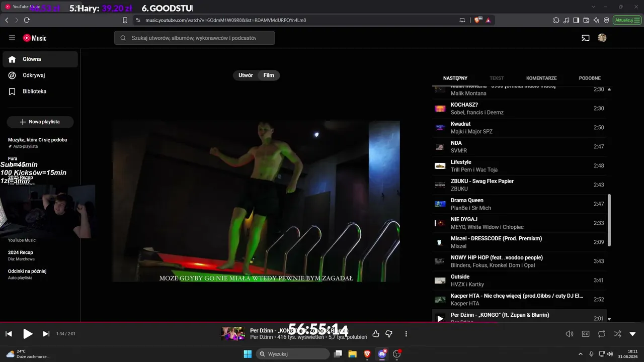Toggle shuffle mode
The image size is (644, 362).
[617, 334]
